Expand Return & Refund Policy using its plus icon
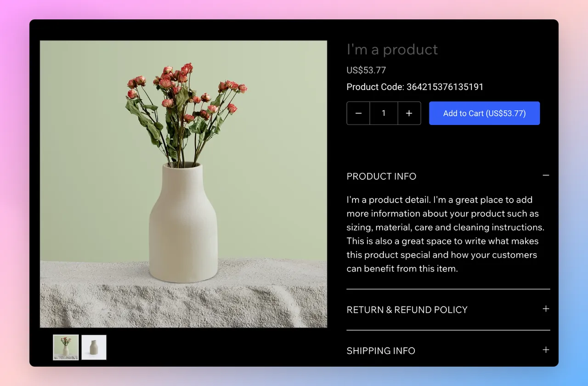 (546, 309)
